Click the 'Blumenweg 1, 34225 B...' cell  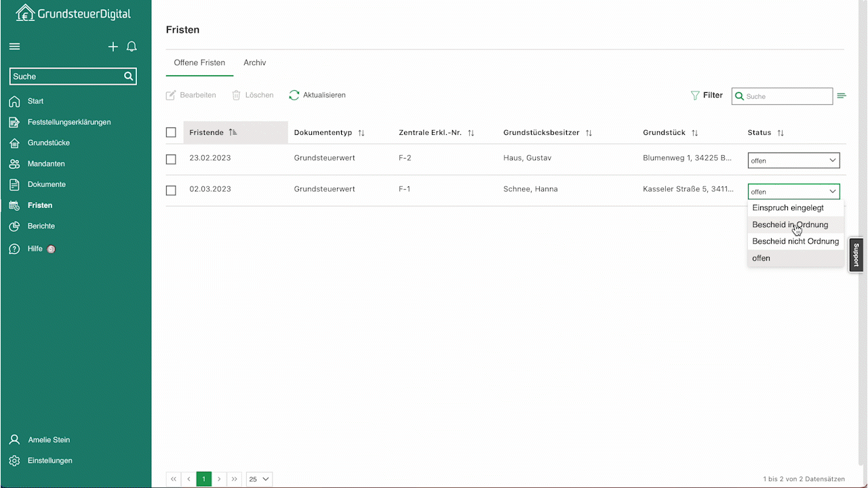point(688,158)
